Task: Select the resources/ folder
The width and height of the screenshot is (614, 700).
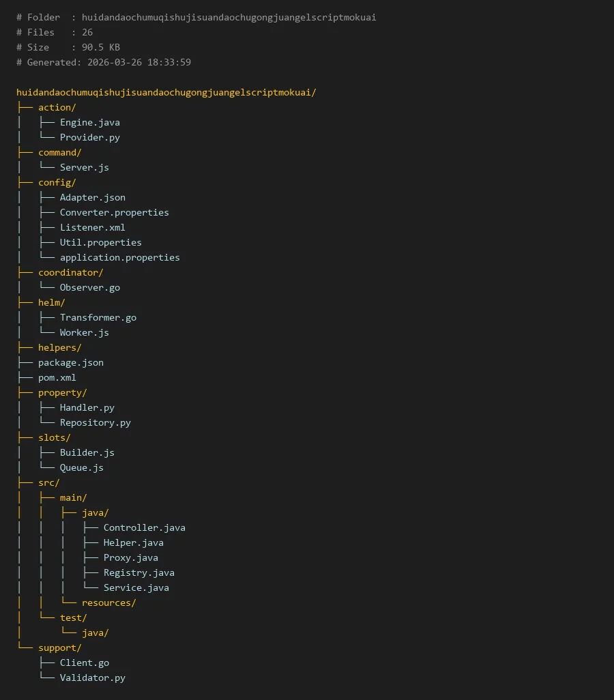Action: tap(108, 602)
